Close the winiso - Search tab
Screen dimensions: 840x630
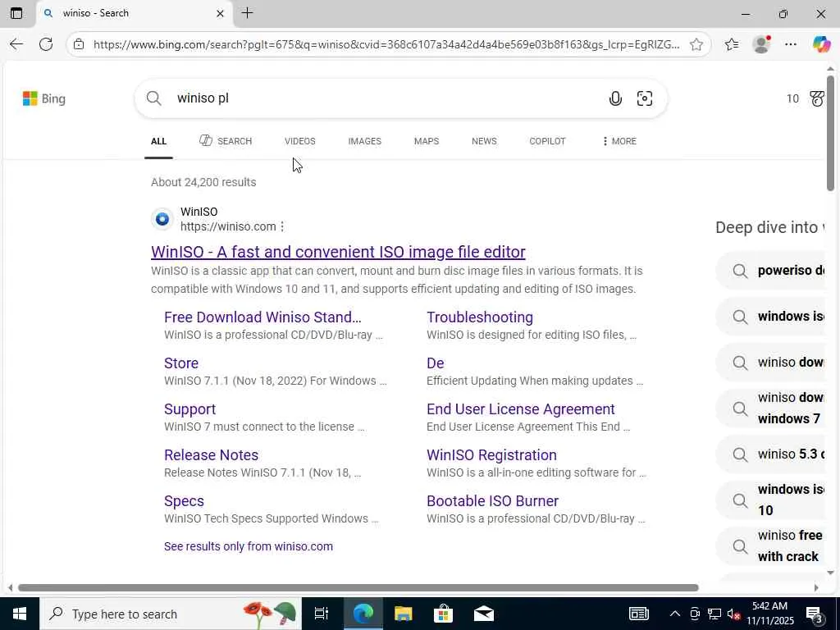[x=220, y=13]
